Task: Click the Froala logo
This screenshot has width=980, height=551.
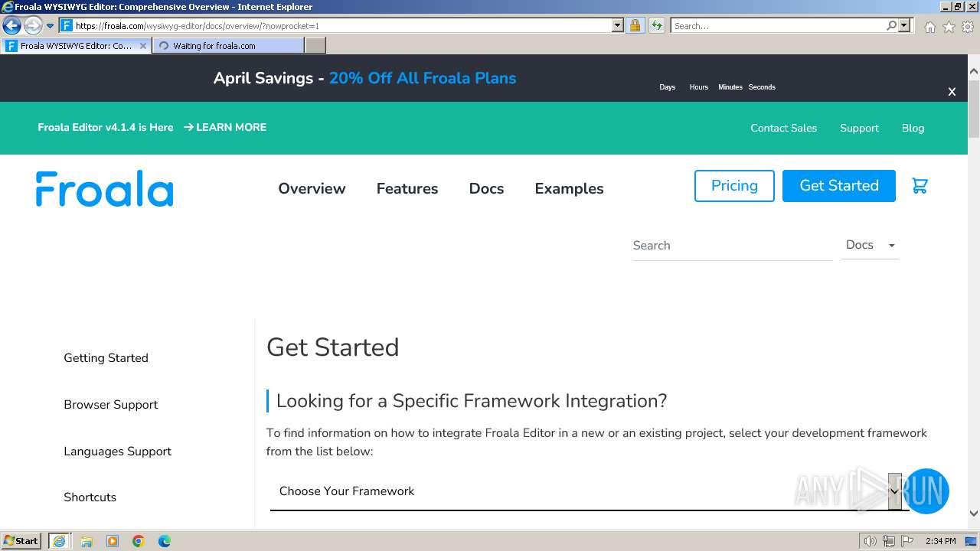Action: (x=104, y=188)
